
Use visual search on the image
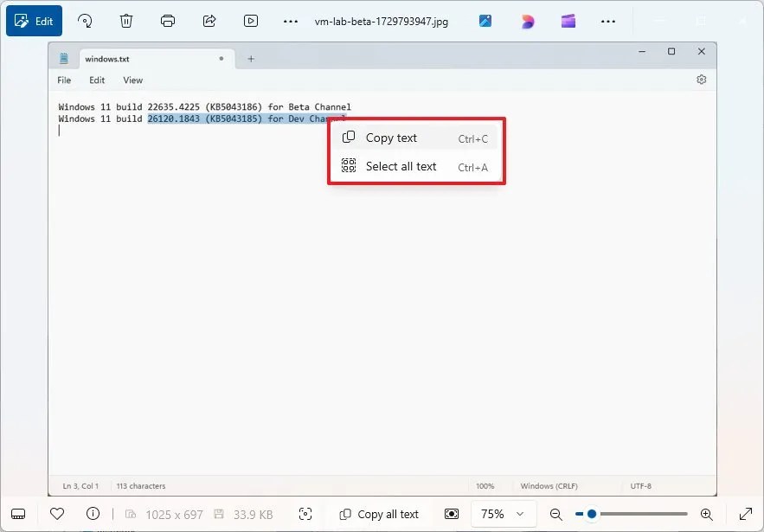[x=305, y=513]
